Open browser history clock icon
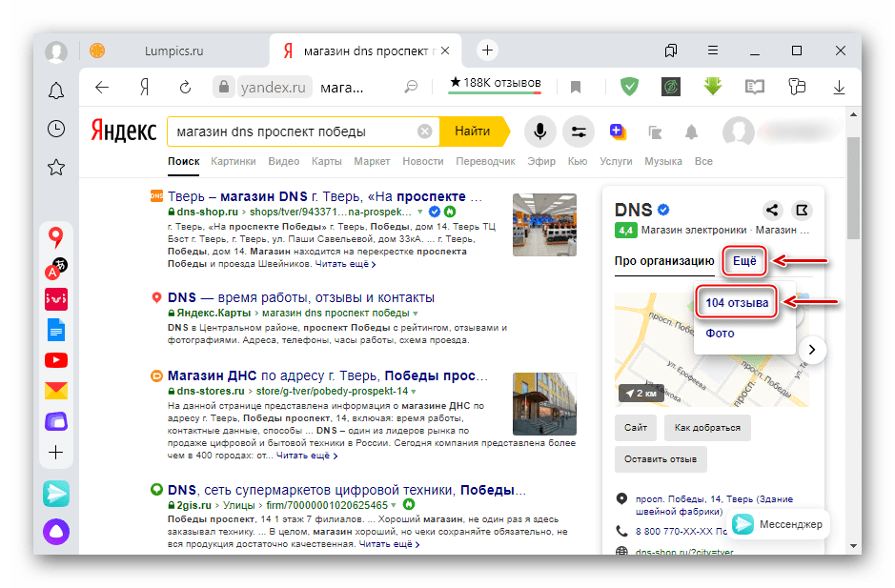 (x=56, y=129)
